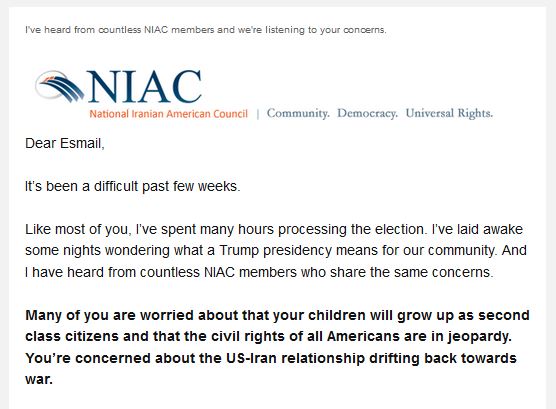Click the bold US-Iran relationship phrase

295,358
